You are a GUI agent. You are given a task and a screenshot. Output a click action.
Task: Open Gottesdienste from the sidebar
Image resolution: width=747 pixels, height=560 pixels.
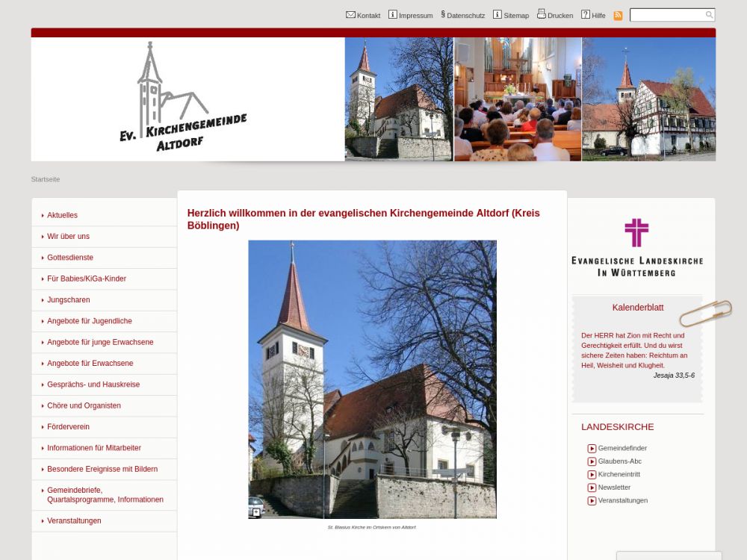click(70, 258)
